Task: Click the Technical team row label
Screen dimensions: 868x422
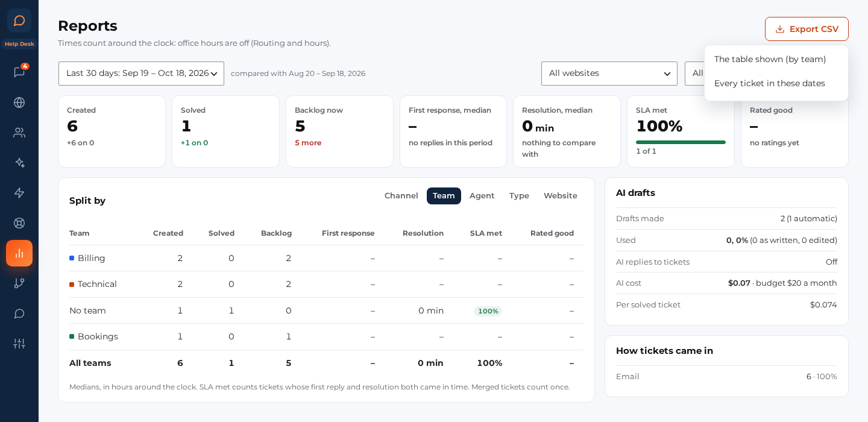Action: 97,284
